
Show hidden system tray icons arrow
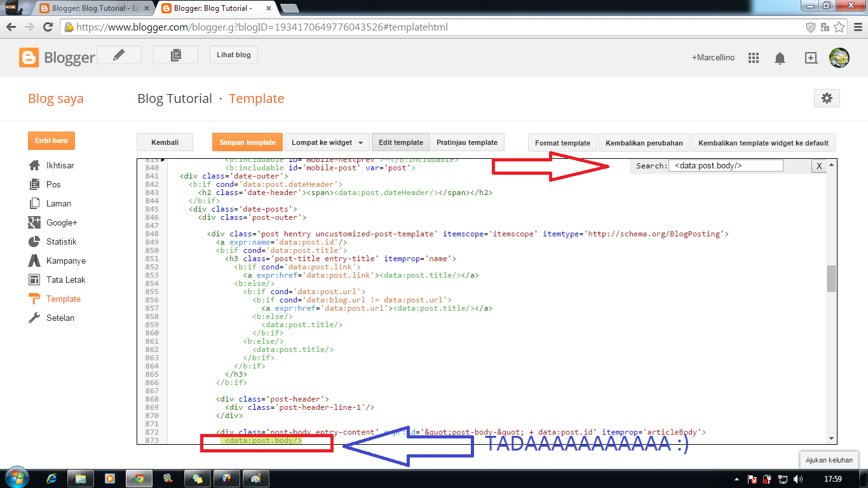pos(736,479)
